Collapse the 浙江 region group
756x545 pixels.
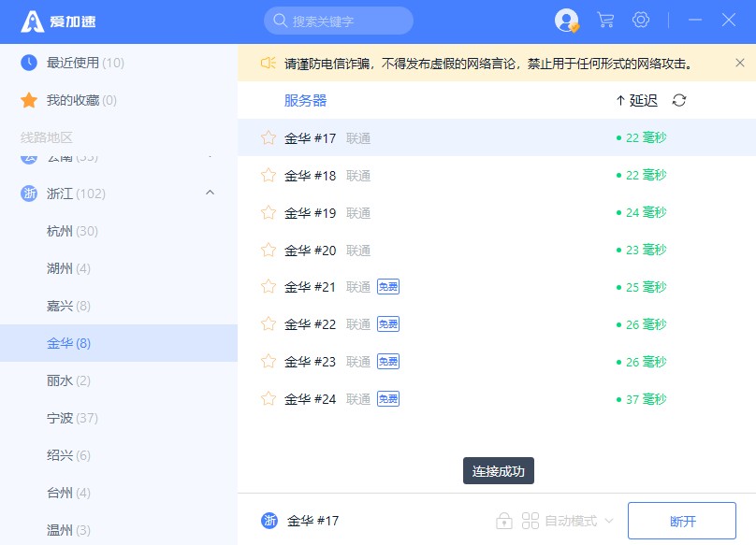click(210, 194)
